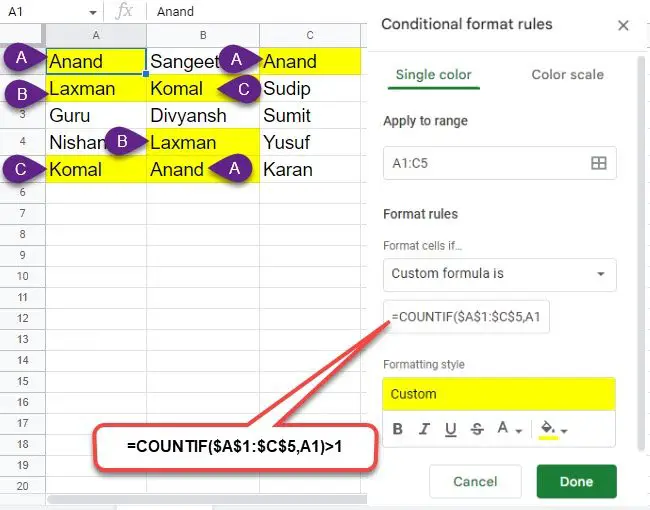The height and width of the screenshot is (510, 650).
Task: Click the select data range grid icon
Action: (599, 163)
